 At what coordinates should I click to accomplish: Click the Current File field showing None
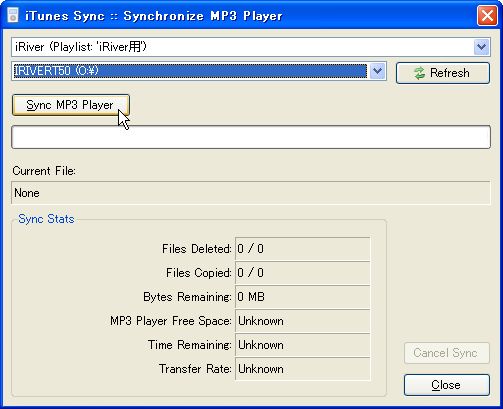[251, 193]
